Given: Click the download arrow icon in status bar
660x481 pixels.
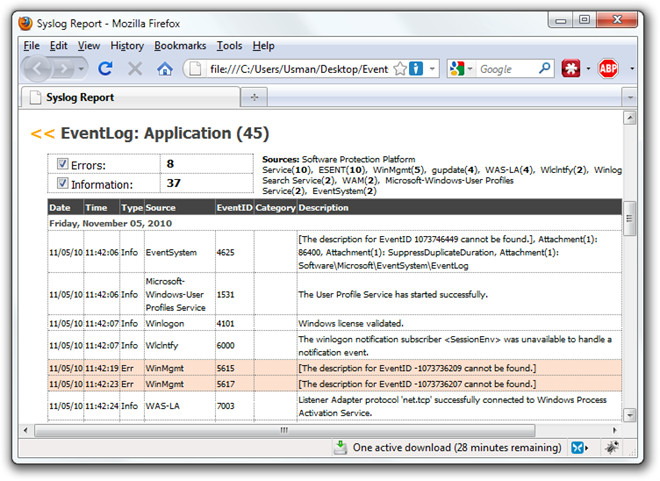Looking at the screenshot, I should click(x=340, y=448).
